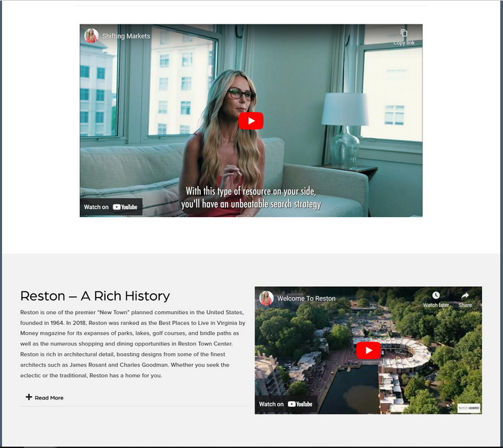Click the Copy link icon on Shifting Markets video
This screenshot has height=448, width=503.
403,33
